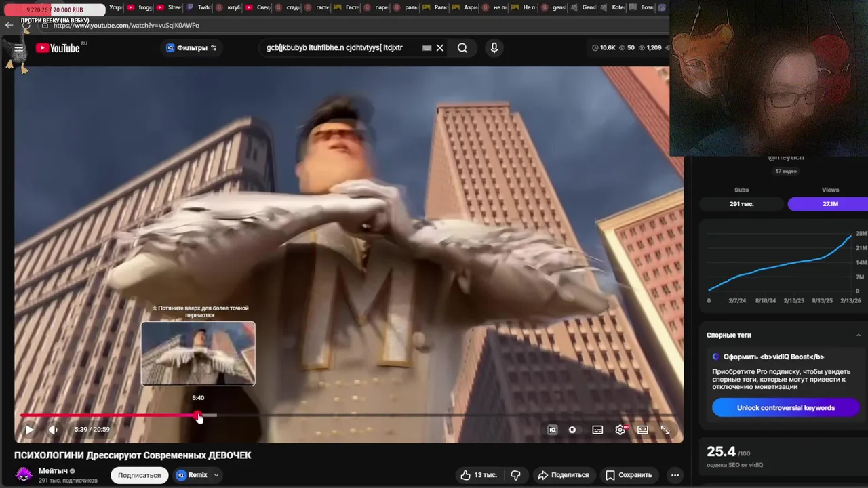
Task: Like the video (13 тыс.)
Action: tap(479, 475)
